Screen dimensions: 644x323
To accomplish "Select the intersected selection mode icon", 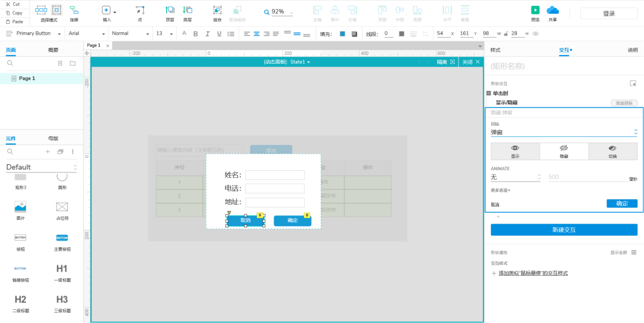I will click(x=41, y=10).
